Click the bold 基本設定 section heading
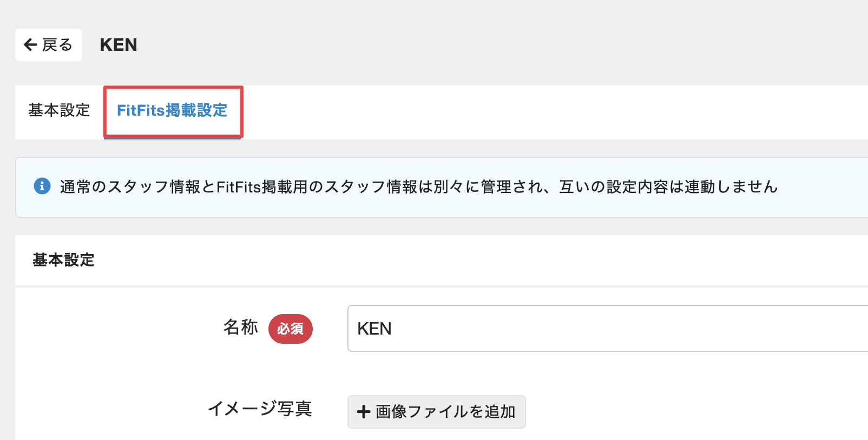Viewport: 868px width, 440px height. tap(63, 260)
